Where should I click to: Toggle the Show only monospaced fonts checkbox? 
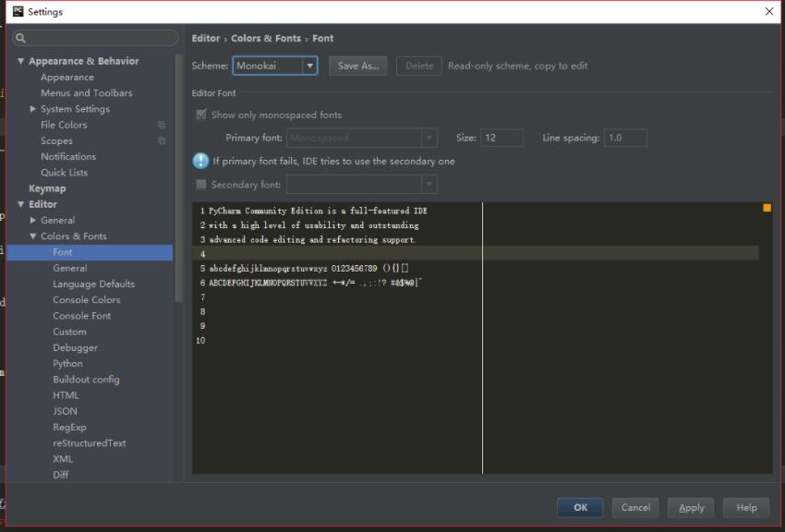tap(201, 114)
